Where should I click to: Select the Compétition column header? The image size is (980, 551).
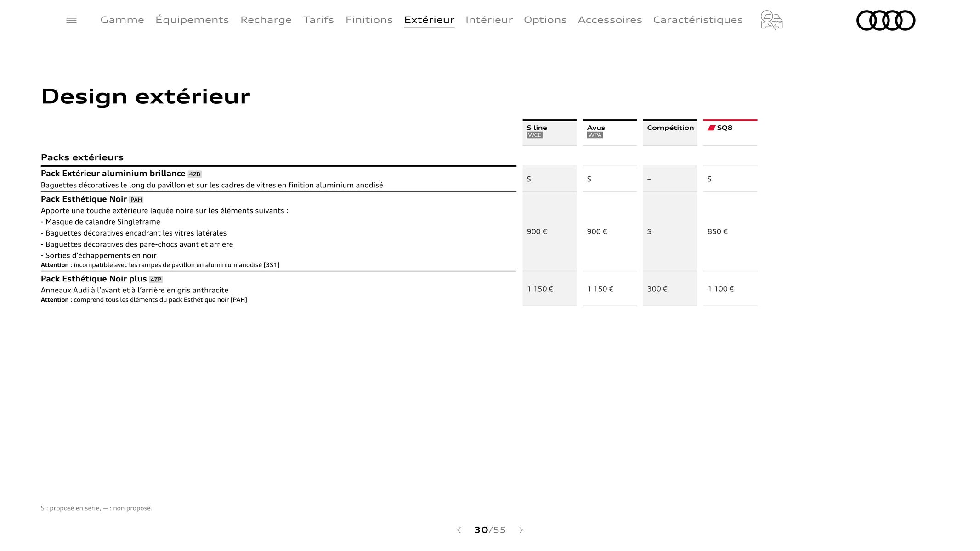point(670,132)
